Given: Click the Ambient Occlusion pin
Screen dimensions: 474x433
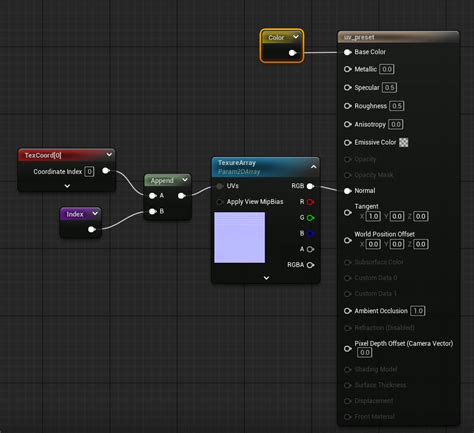Looking at the screenshot, I should pos(347,311).
